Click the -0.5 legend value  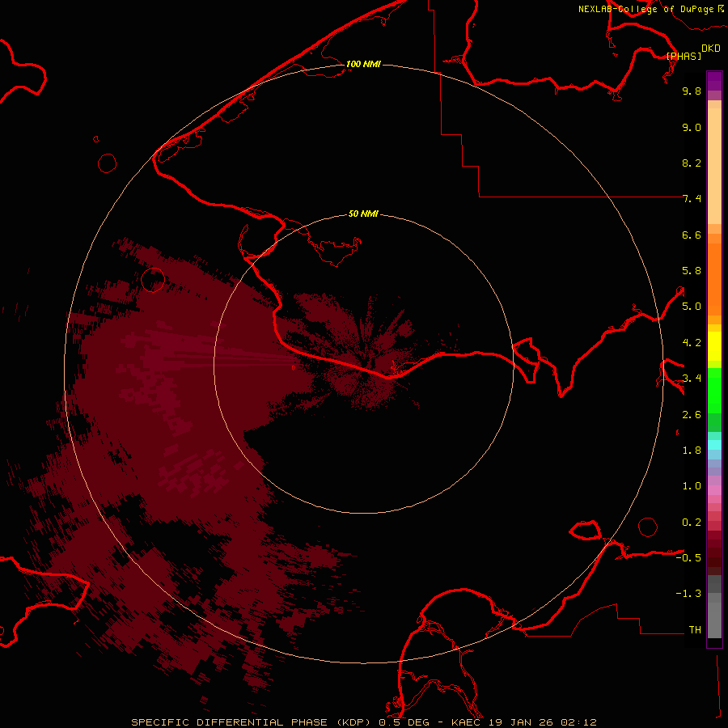coord(688,558)
